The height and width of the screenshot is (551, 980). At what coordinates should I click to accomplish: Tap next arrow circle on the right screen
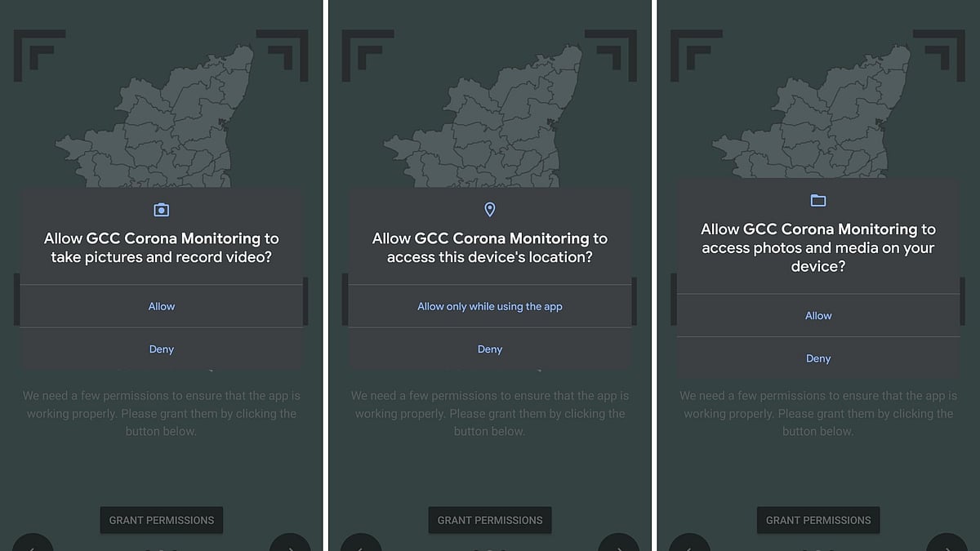coord(947,543)
